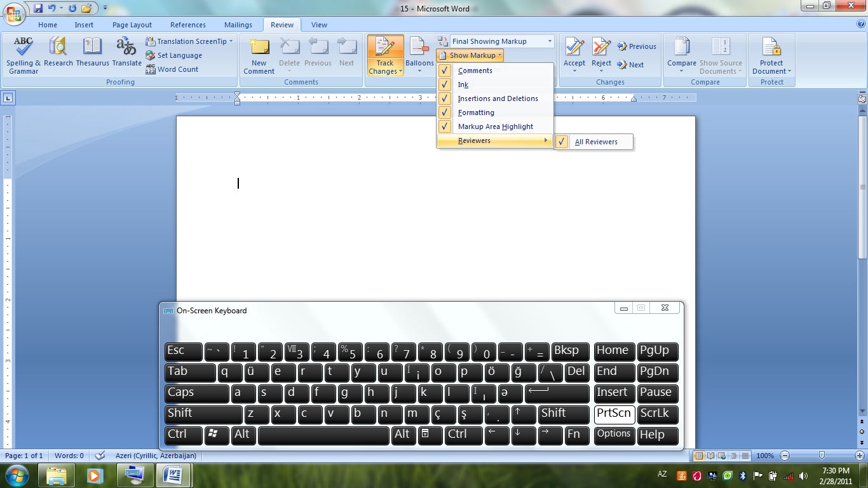This screenshot has height=488, width=868.
Task: Click Azeri language indicator in status bar
Action: click(x=156, y=456)
